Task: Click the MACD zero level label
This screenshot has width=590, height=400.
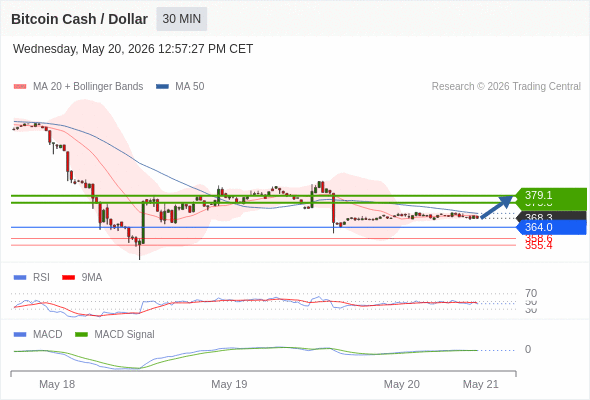Action: point(528,349)
